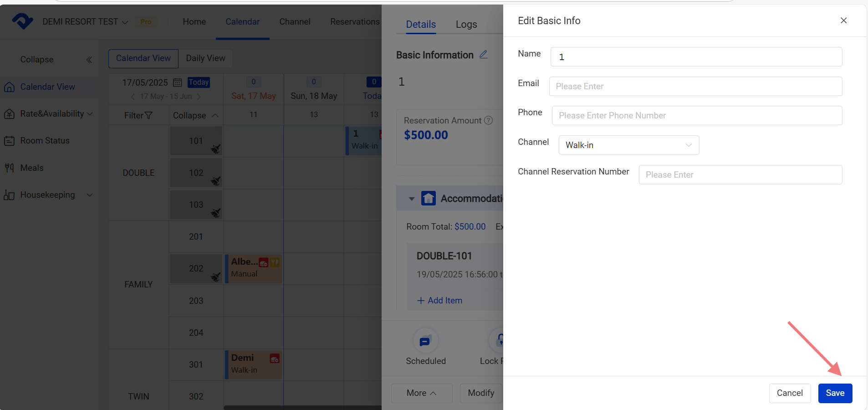
Task: Click the Phone number input field
Action: click(696, 116)
